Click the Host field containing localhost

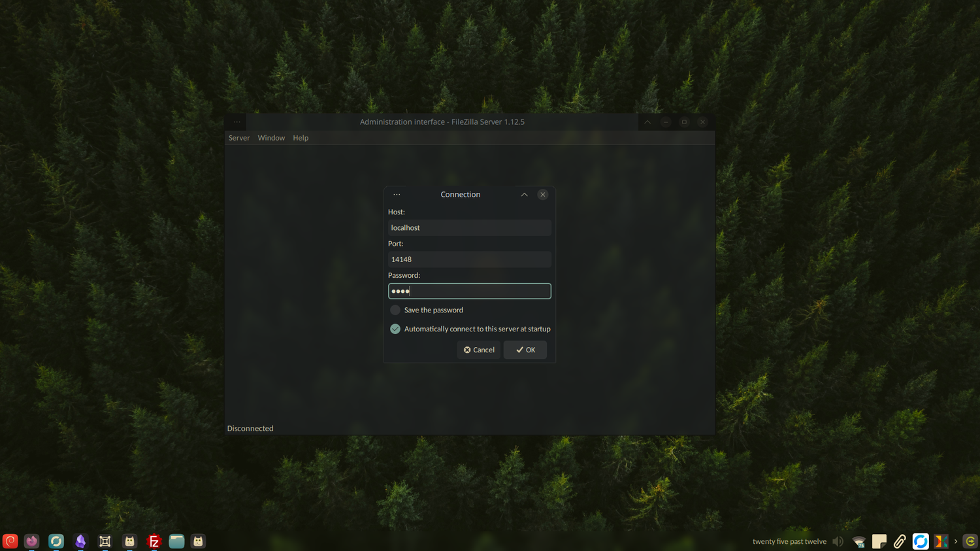[470, 227]
